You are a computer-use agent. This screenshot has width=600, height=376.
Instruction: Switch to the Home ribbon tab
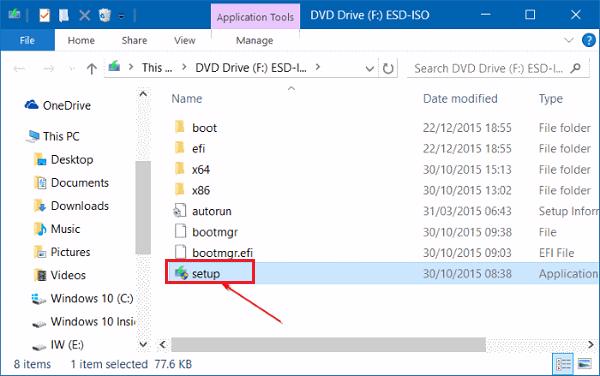point(81,40)
